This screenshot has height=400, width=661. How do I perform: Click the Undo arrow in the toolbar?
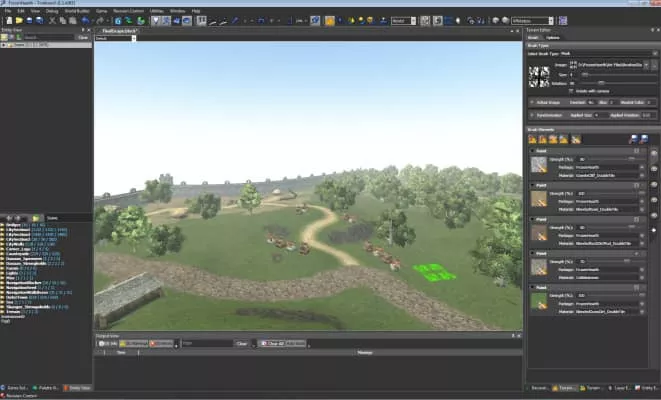(x=84, y=20)
